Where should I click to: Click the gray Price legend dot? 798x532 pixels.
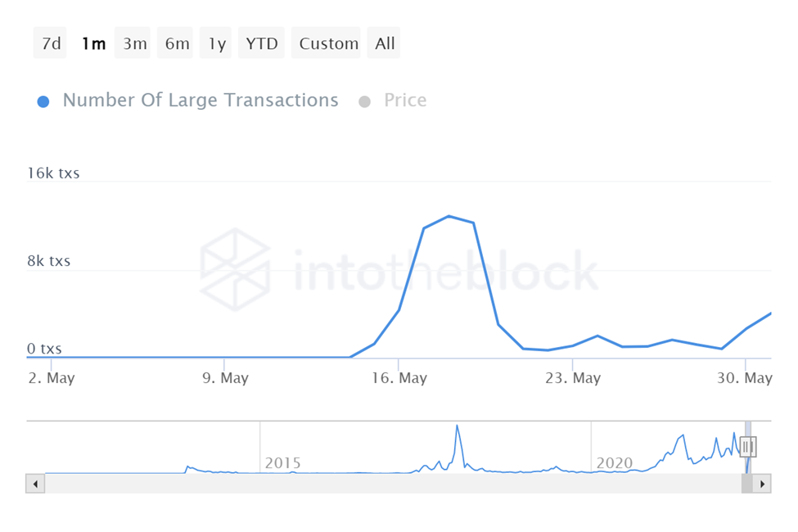pyautogui.click(x=365, y=101)
